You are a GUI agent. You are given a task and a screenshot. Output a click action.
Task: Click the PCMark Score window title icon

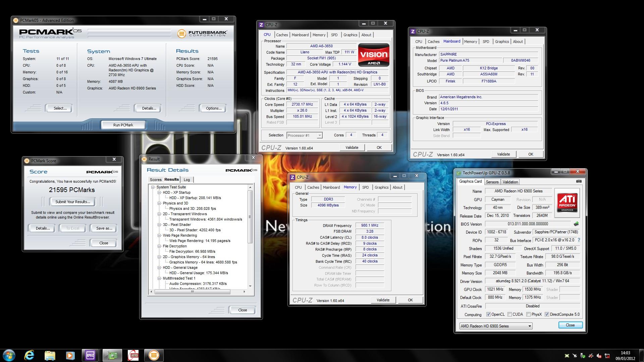[27, 161]
